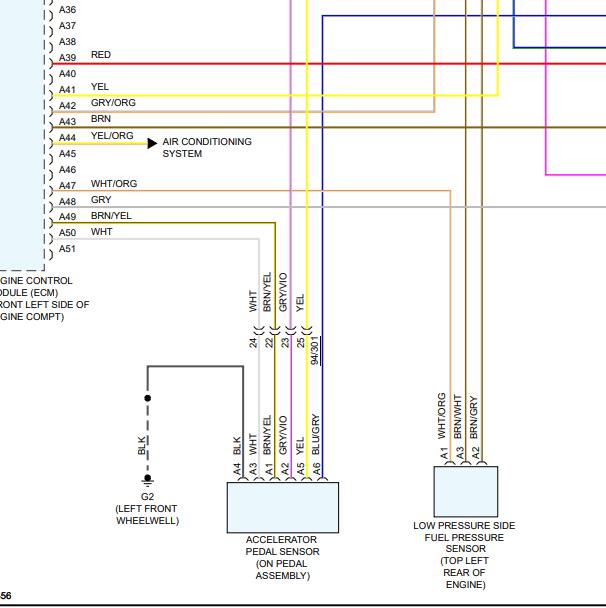Click the 'YEL/ORG' wire label at A44
Screen dimensions: 606x608
tap(112, 136)
